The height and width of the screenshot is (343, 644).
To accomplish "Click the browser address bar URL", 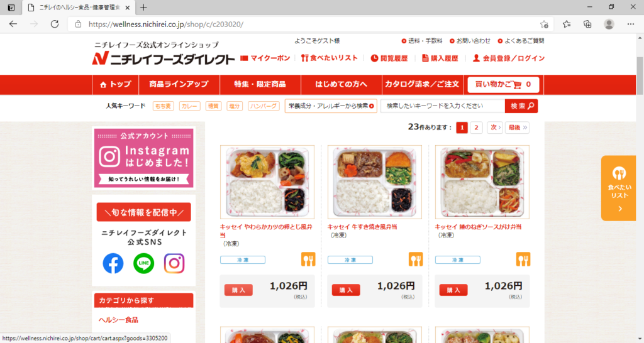I will tap(166, 24).
